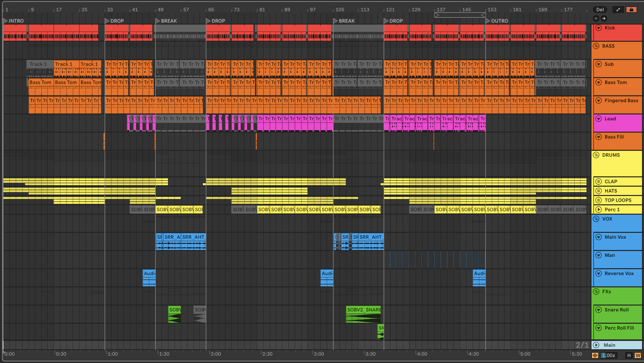Unfold the Perc 1 track
The image size is (644, 363).
point(599,209)
